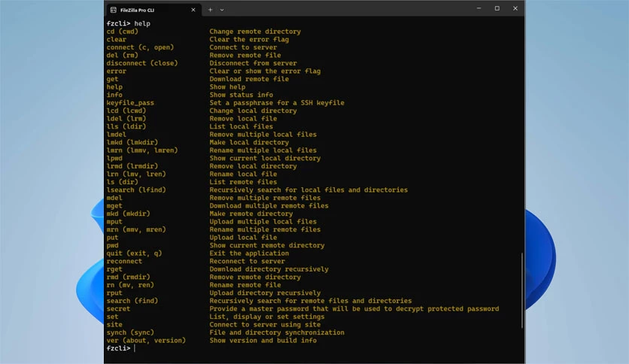Click the 'info' command text
The image size is (629, 364).
coord(114,95)
